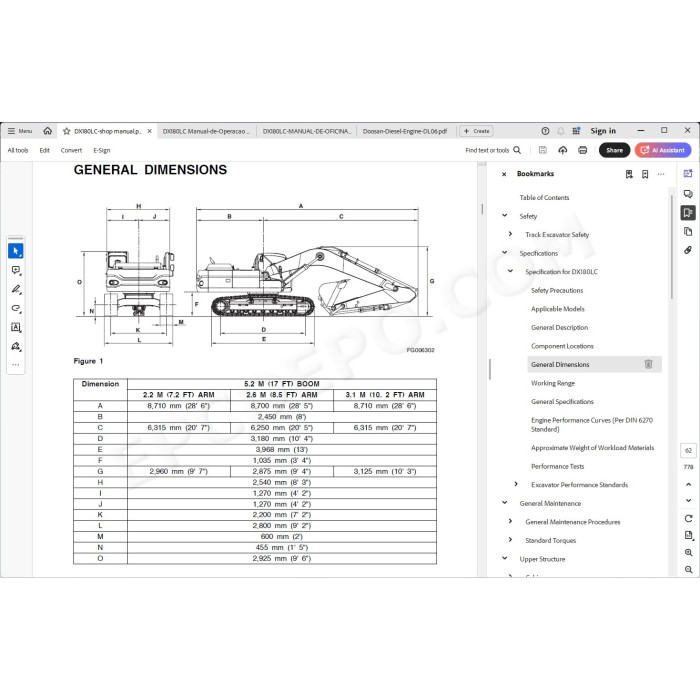Viewport: 700px width, 700px height.
Task: Open All tools menu
Action: pos(18,150)
